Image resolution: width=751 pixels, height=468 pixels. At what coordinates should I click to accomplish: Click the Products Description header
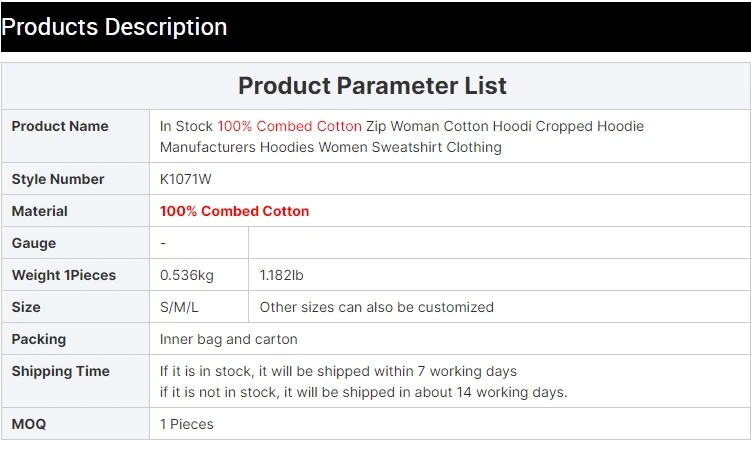click(115, 27)
